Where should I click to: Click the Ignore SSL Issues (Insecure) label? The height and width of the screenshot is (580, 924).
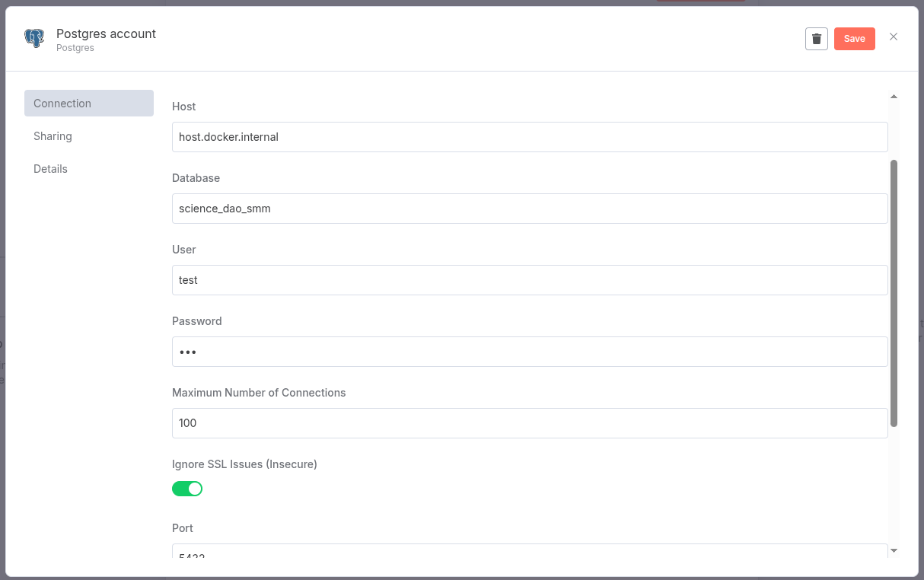tap(244, 464)
